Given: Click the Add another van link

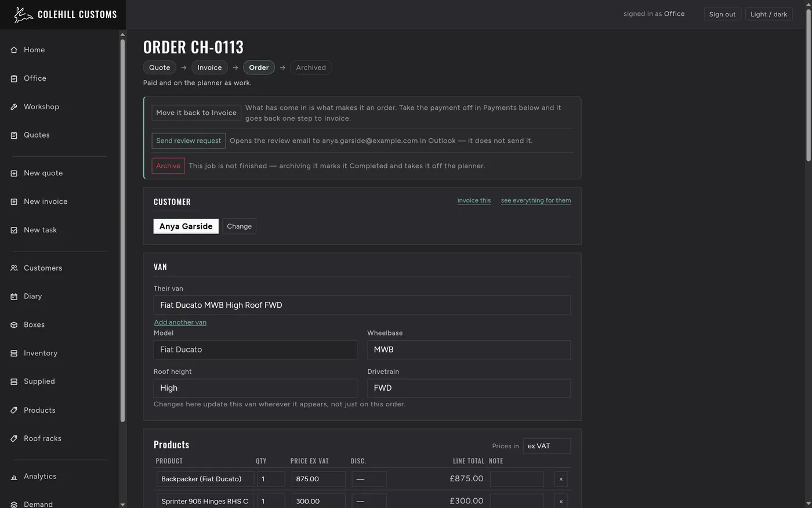Looking at the screenshot, I should point(180,322).
